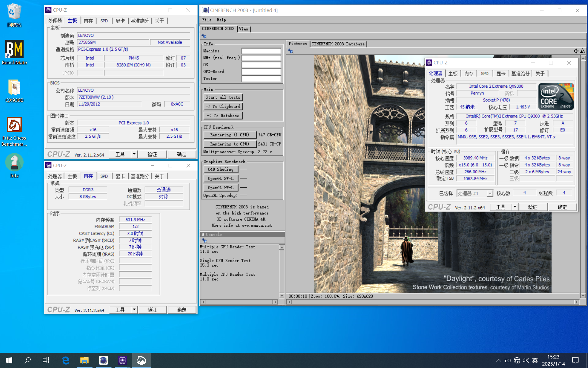This screenshot has width=588, height=368.
Task: Open the BenchMate desktop shortcut
Action: click(14, 52)
